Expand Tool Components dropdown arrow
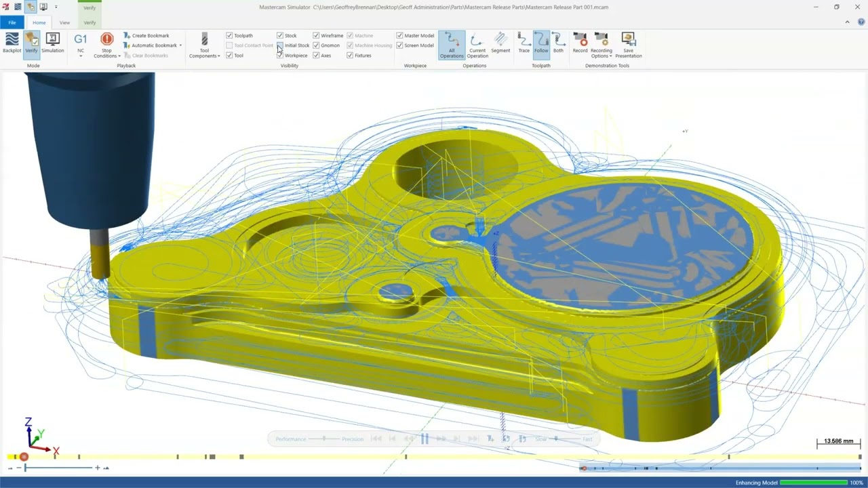Viewport: 868px width, 488px height. (x=218, y=56)
